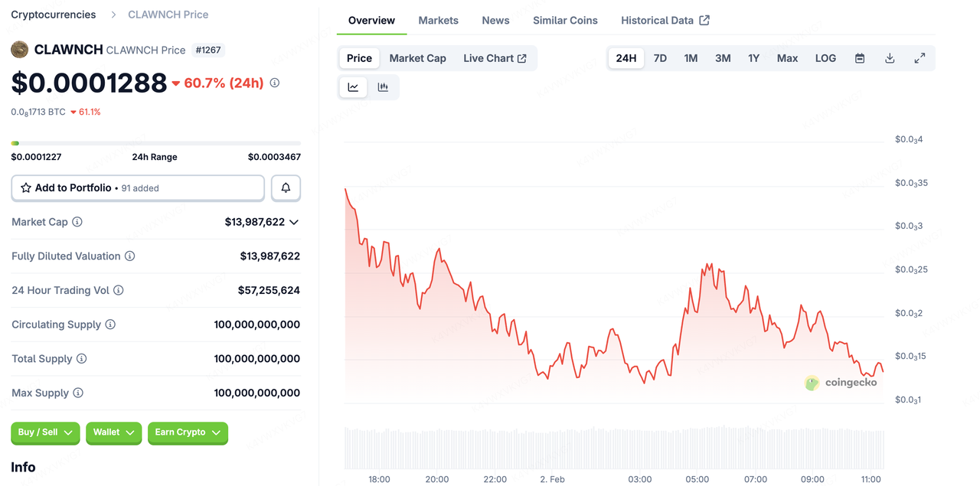
Task: Toggle the LOG scale option
Action: (x=825, y=58)
